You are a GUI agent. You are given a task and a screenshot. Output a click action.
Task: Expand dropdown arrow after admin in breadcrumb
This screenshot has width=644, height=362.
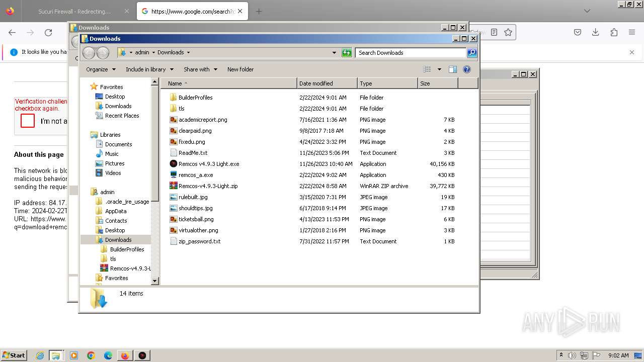pos(153,52)
